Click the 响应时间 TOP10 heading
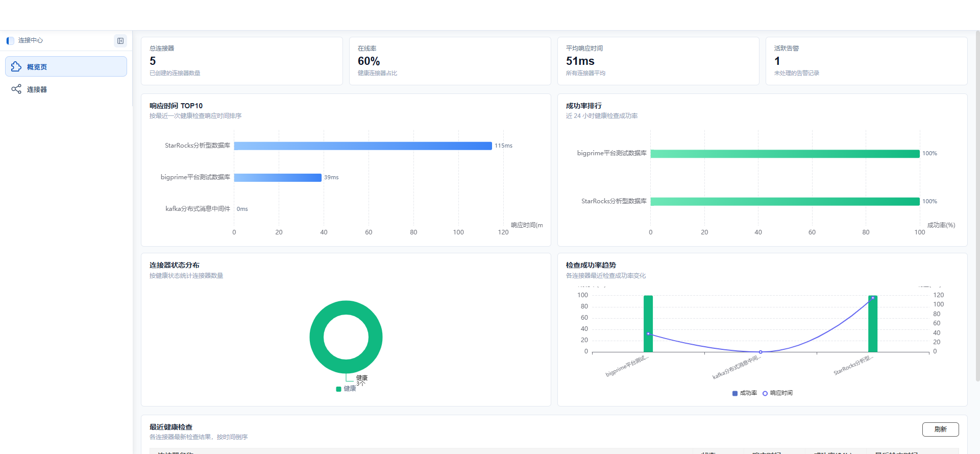This screenshot has width=980, height=454. (x=176, y=106)
